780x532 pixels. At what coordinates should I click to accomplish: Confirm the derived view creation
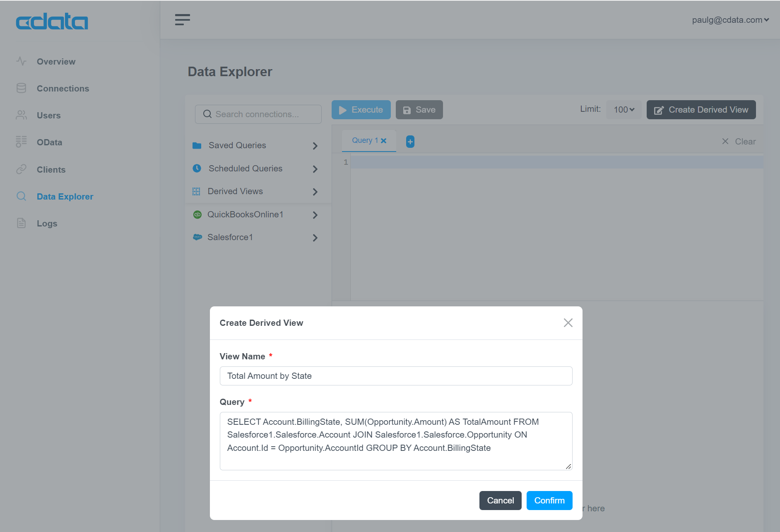pyautogui.click(x=549, y=501)
